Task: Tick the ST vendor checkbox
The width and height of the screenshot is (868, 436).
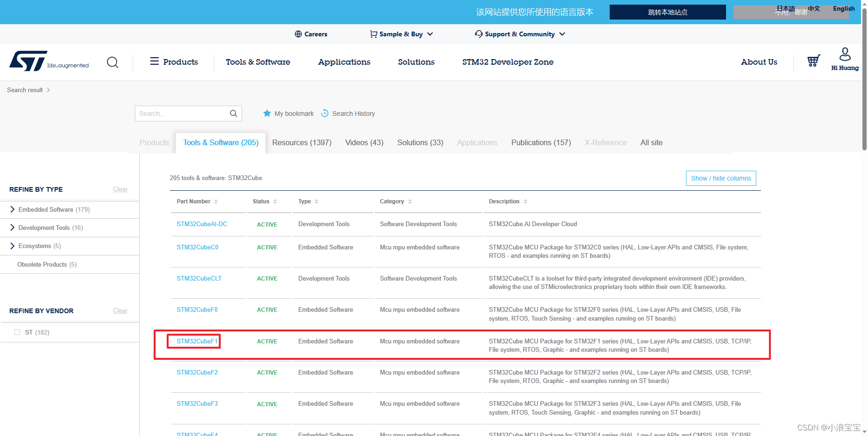Action: (x=17, y=332)
